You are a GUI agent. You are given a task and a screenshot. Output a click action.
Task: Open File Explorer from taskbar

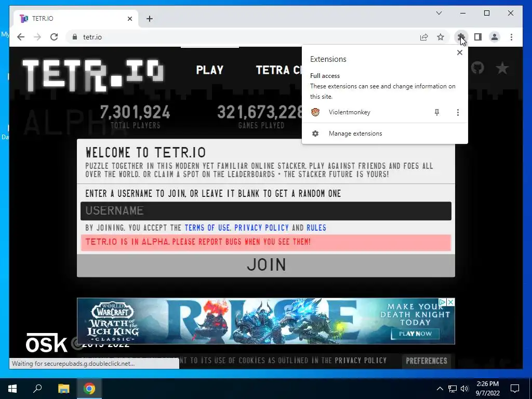pos(63,389)
